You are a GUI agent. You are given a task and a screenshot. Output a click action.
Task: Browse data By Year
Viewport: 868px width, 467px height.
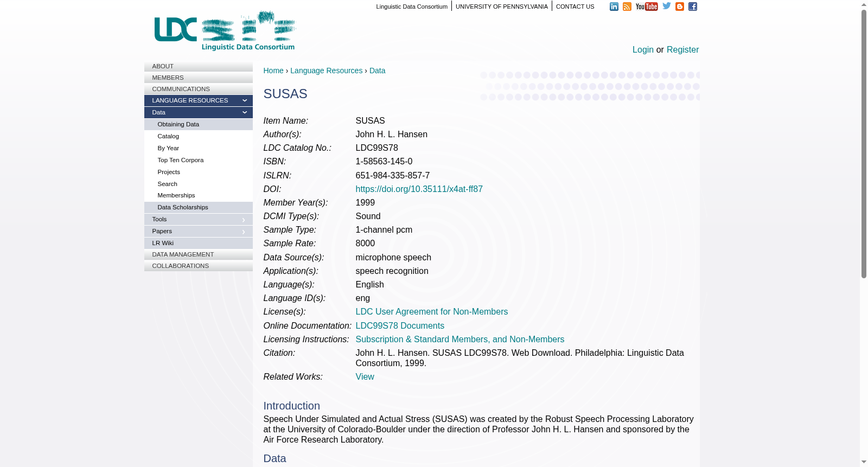pyautogui.click(x=199, y=148)
